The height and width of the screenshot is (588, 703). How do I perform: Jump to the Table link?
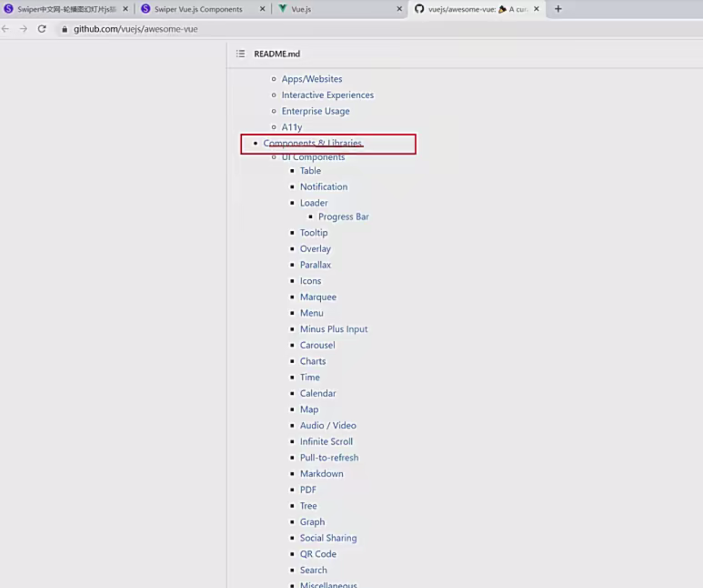310,170
